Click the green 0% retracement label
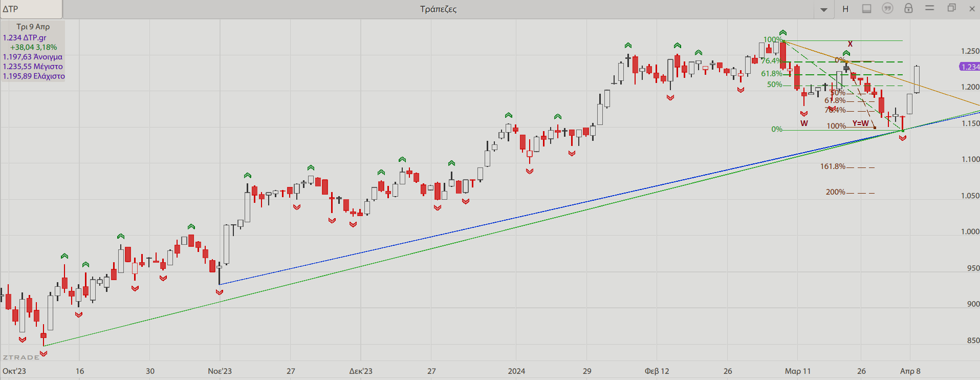The image size is (980, 380). click(776, 129)
